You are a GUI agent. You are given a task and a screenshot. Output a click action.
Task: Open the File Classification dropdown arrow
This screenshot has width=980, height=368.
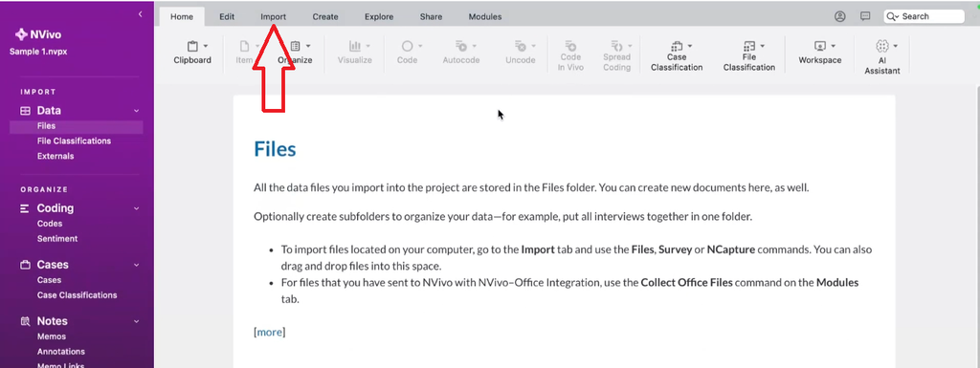[763, 46]
